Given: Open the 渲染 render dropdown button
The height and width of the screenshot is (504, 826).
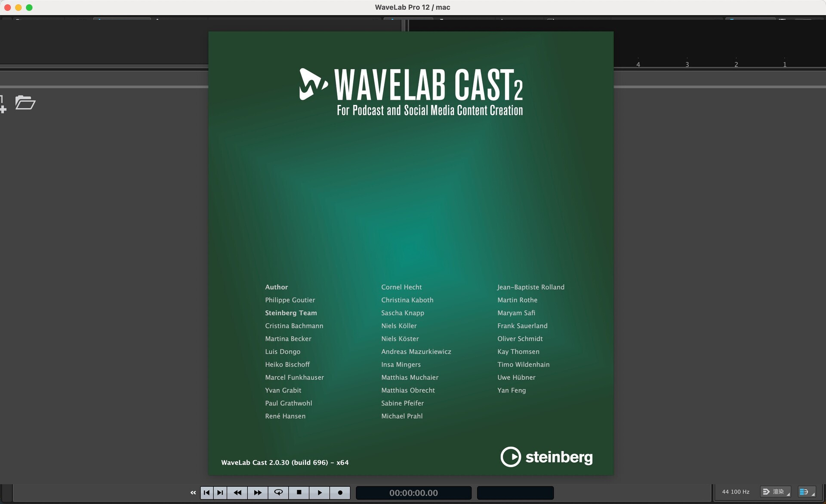Looking at the screenshot, I should (x=776, y=492).
